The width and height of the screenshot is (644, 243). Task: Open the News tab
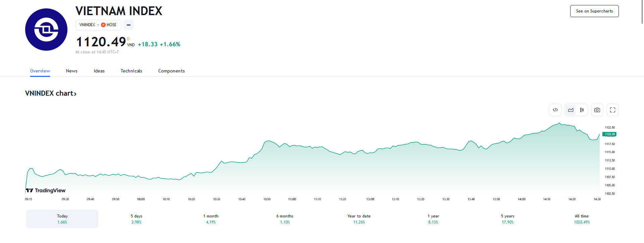[72, 71]
